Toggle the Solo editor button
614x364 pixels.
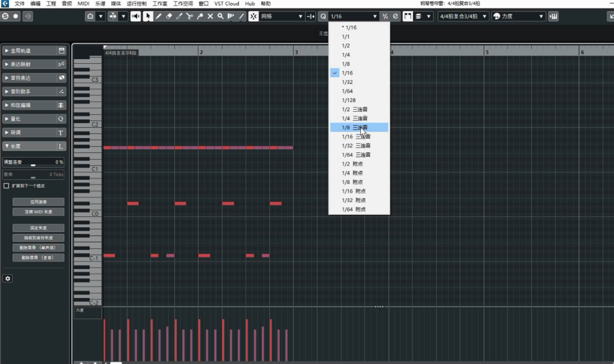5,16
